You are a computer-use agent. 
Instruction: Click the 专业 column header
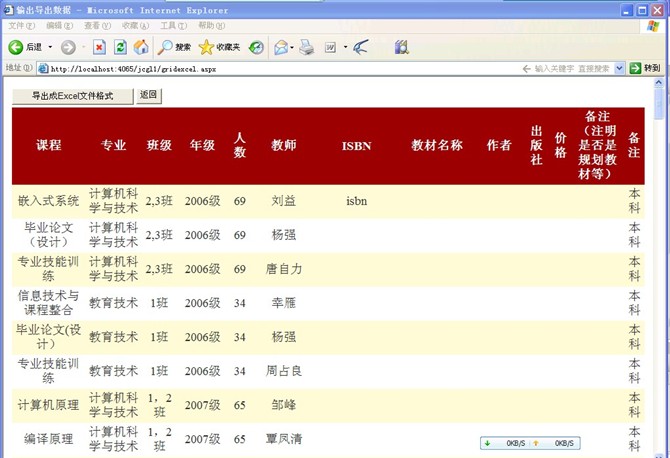pyautogui.click(x=113, y=145)
